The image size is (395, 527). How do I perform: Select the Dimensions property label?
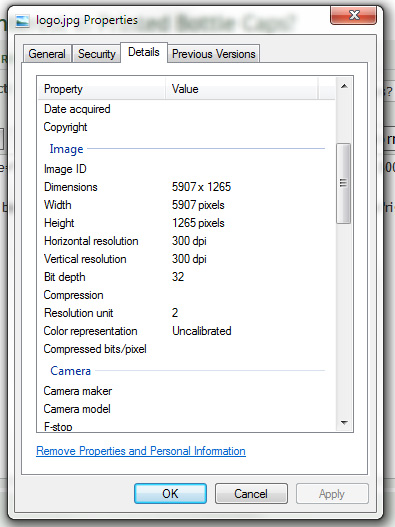pos(71,187)
